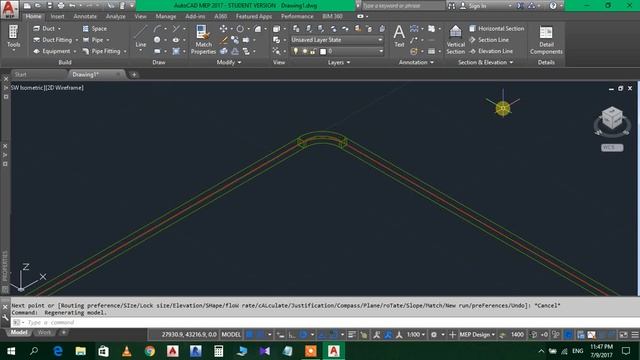
Task: Click the Text annotation tool
Action: 399,37
